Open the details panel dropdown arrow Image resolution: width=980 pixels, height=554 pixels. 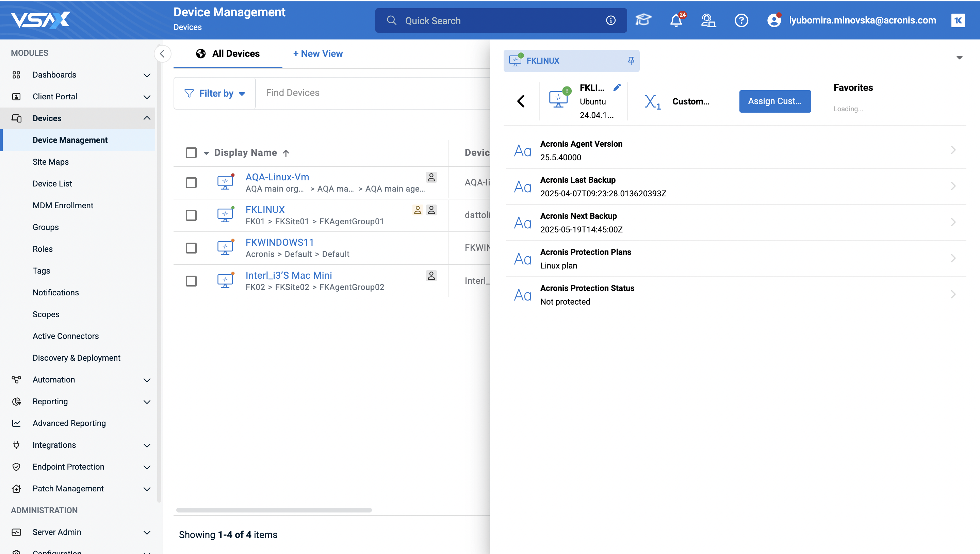(x=960, y=58)
